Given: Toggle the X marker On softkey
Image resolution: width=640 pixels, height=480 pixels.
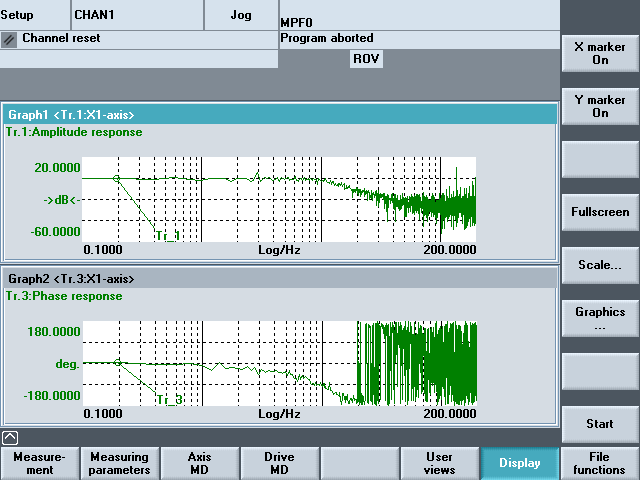Looking at the screenshot, I should 600,53.
